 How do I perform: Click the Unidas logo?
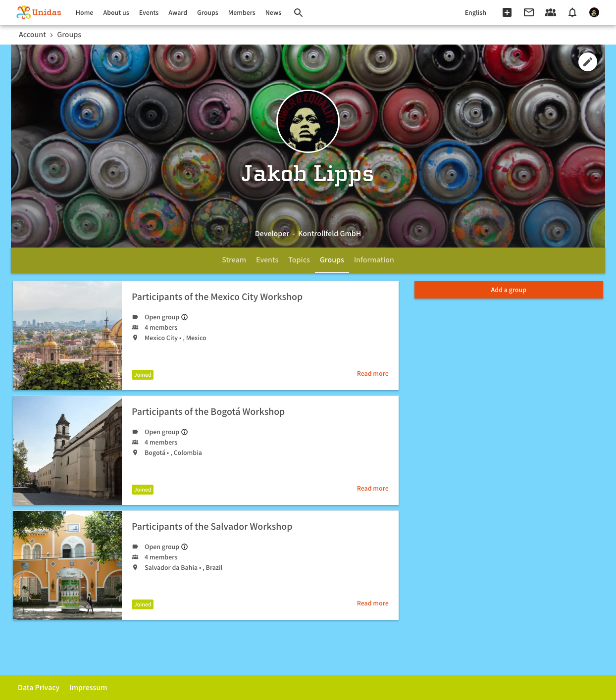[x=39, y=12]
